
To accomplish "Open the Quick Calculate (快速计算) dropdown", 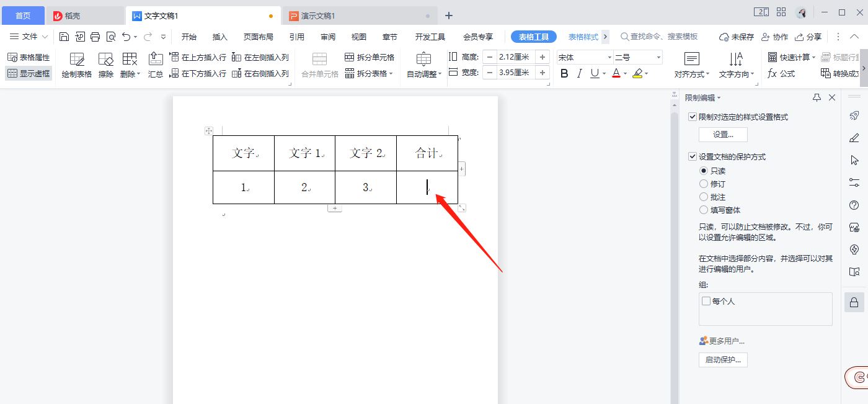I will [x=792, y=57].
